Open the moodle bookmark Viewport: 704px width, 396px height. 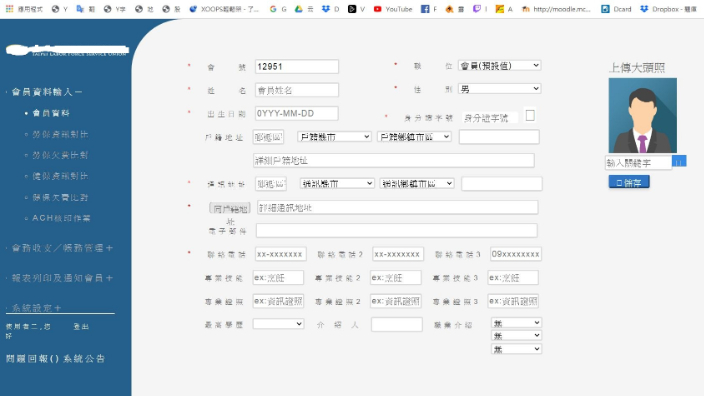point(556,9)
